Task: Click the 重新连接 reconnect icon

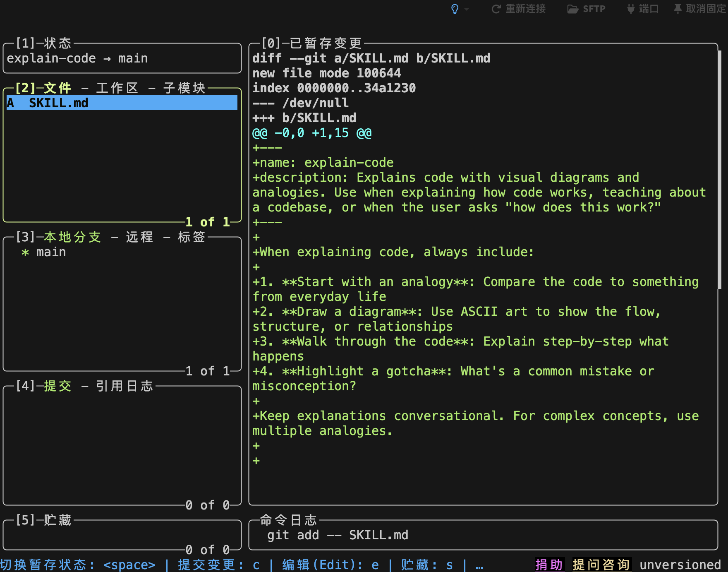Action: point(496,9)
